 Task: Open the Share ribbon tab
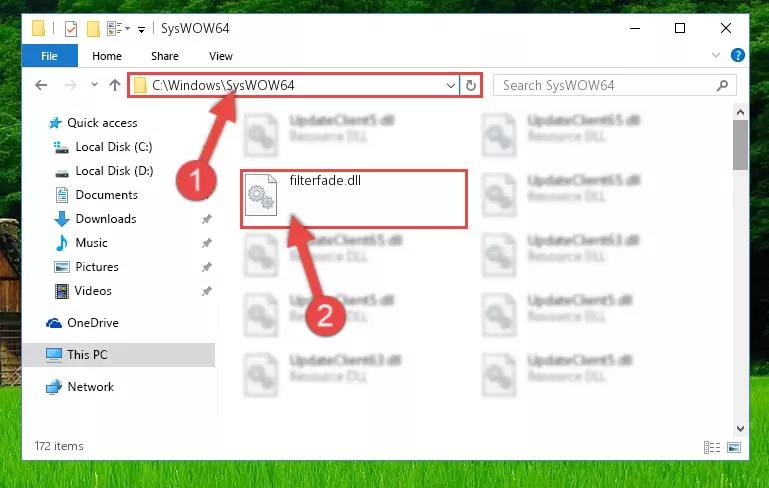165,56
